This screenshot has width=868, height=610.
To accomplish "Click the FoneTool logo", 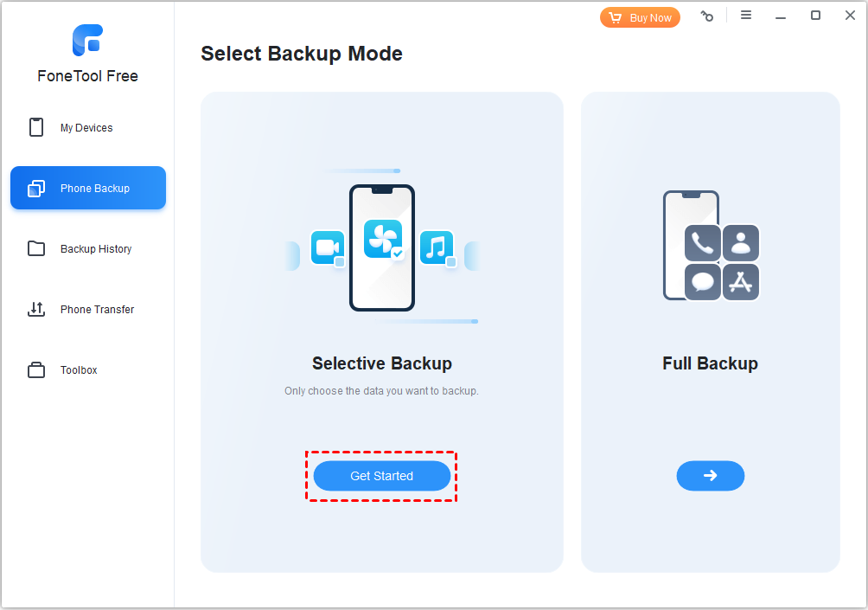I will pyautogui.click(x=87, y=40).
